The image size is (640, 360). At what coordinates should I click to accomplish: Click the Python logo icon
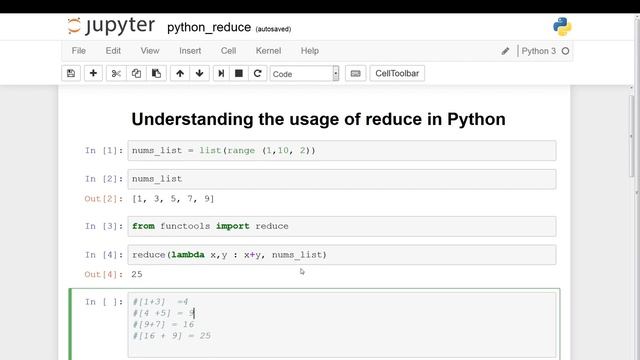(562, 27)
